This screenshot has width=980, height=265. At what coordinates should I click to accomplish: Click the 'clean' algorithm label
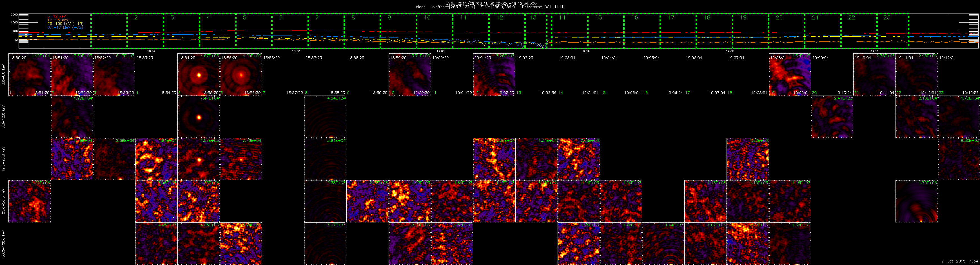[421, 7]
